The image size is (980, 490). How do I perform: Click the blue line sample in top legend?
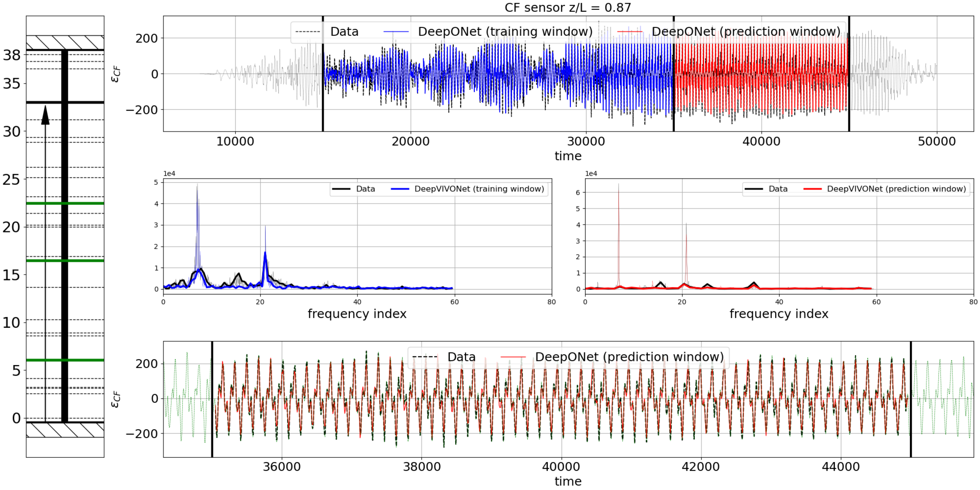click(x=396, y=32)
